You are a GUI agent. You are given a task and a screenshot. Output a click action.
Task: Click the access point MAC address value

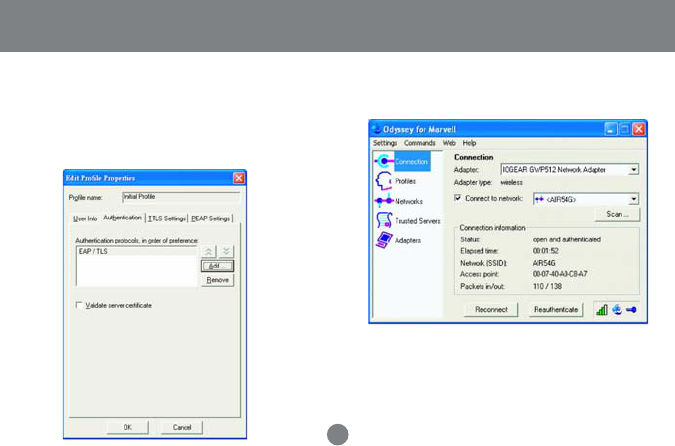point(560,274)
